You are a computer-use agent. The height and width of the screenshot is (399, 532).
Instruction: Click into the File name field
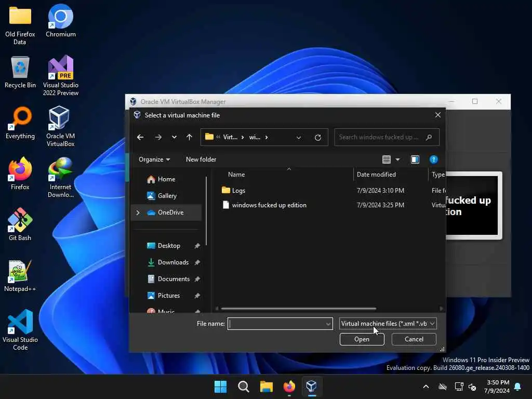276,324
